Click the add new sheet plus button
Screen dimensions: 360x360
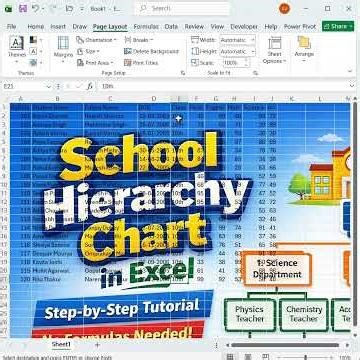97,345
